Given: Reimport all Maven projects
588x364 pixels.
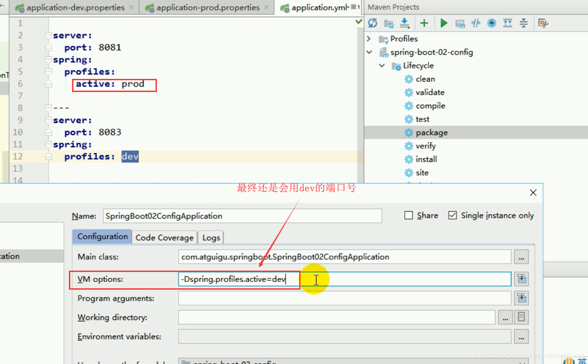Looking at the screenshot, I should [x=373, y=23].
